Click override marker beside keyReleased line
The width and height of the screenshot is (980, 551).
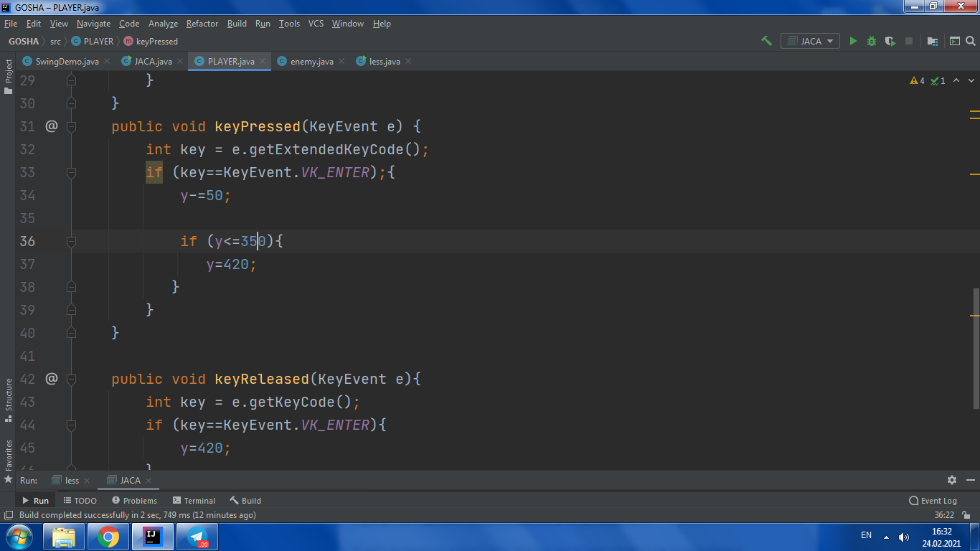click(x=51, y=379)
